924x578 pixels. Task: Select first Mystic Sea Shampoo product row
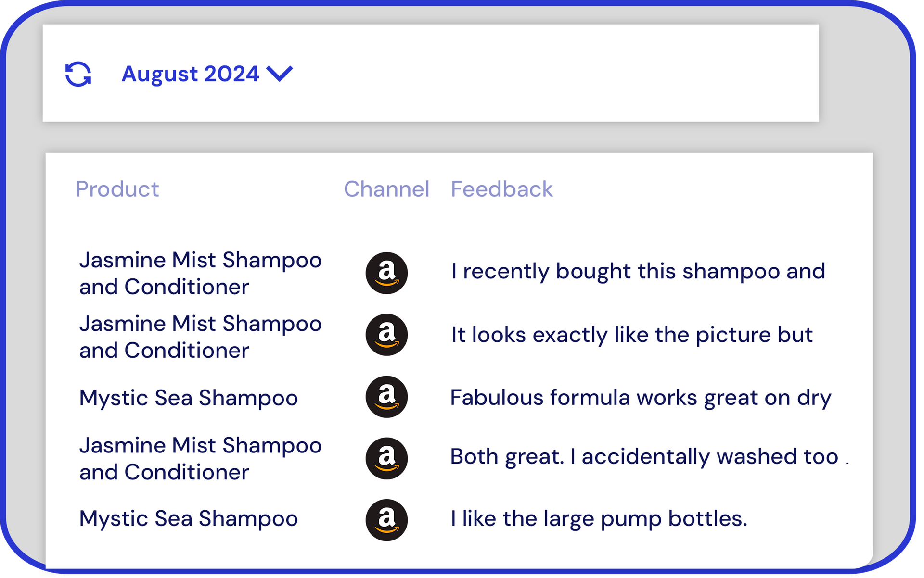pyautogui.click(x=189, y=398)
